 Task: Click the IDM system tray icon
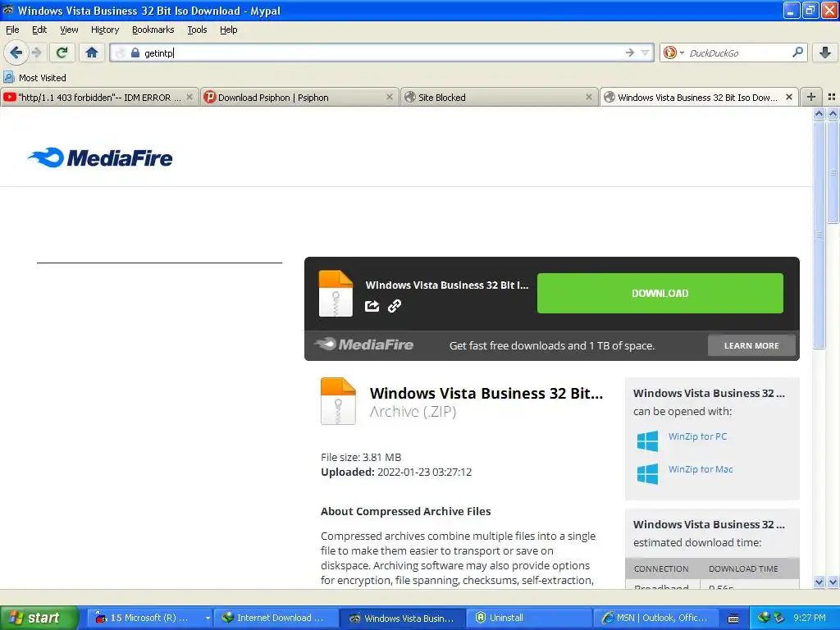pyautogui.click(x=763, y=618)
